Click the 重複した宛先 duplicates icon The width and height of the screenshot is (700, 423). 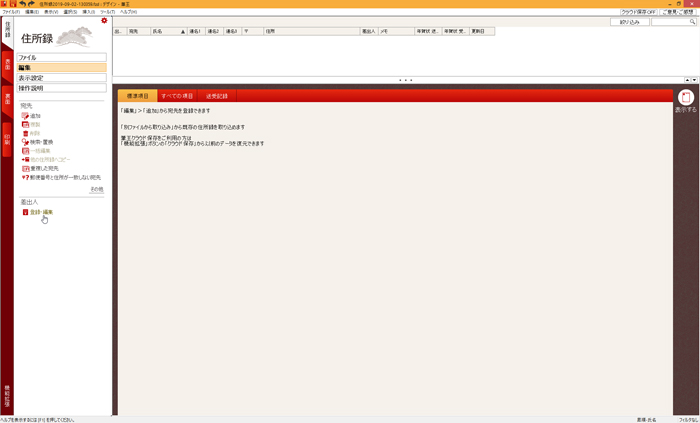point(25,168)
